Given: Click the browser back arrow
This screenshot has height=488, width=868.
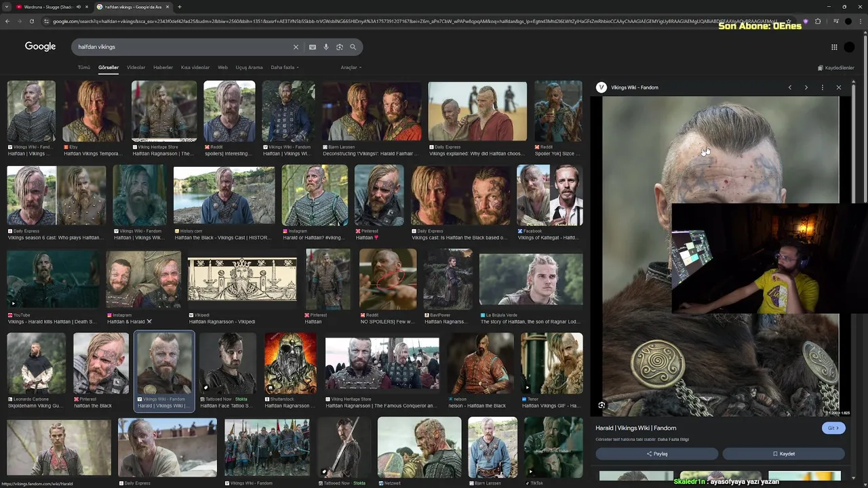Looking at the screenshot, I should tap(7, 21).
